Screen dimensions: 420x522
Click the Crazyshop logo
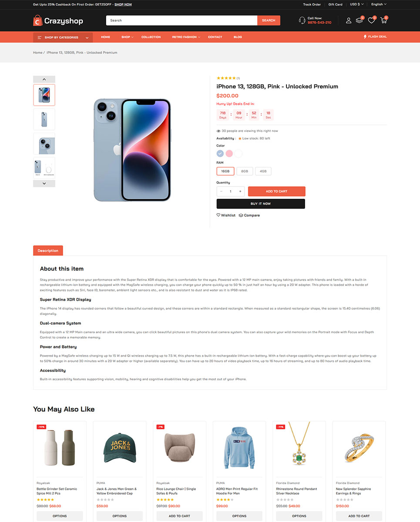point(58,20)
